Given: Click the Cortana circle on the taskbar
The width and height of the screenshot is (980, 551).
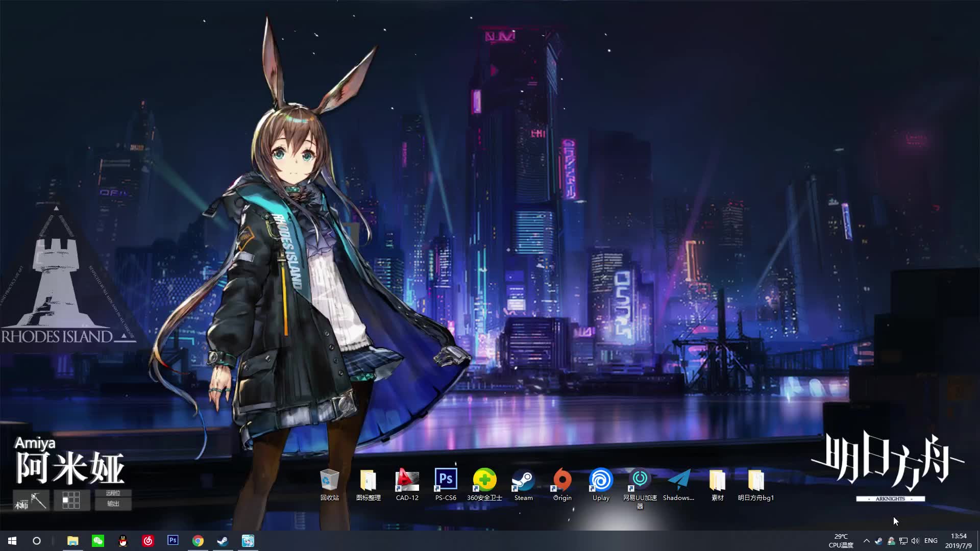Looking at the screenshot, I should tap(37, 541).
